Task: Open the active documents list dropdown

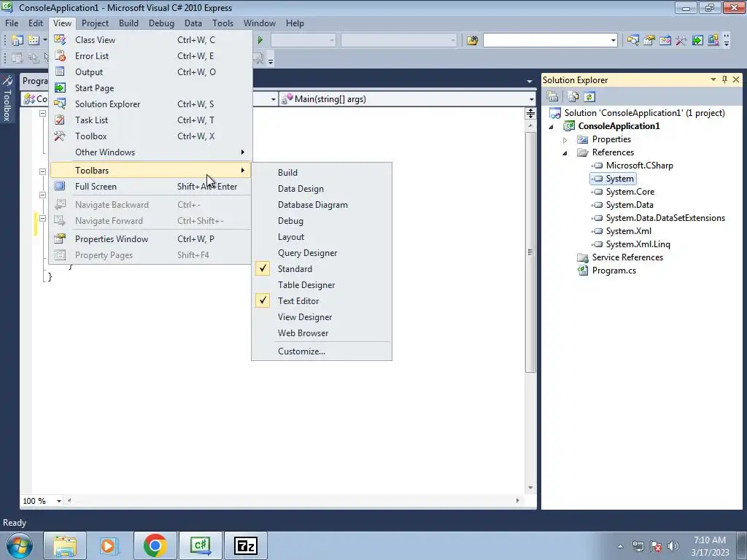Action: click(x=530, y=82)
